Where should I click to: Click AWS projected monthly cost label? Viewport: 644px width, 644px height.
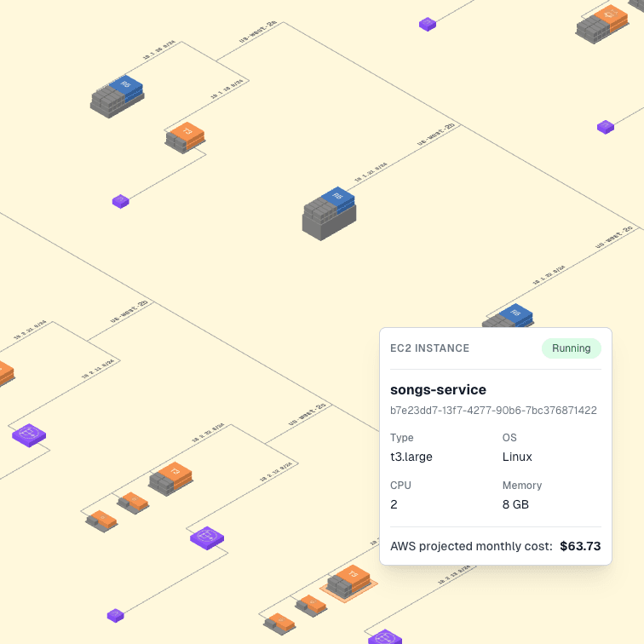tap(471, 546)
